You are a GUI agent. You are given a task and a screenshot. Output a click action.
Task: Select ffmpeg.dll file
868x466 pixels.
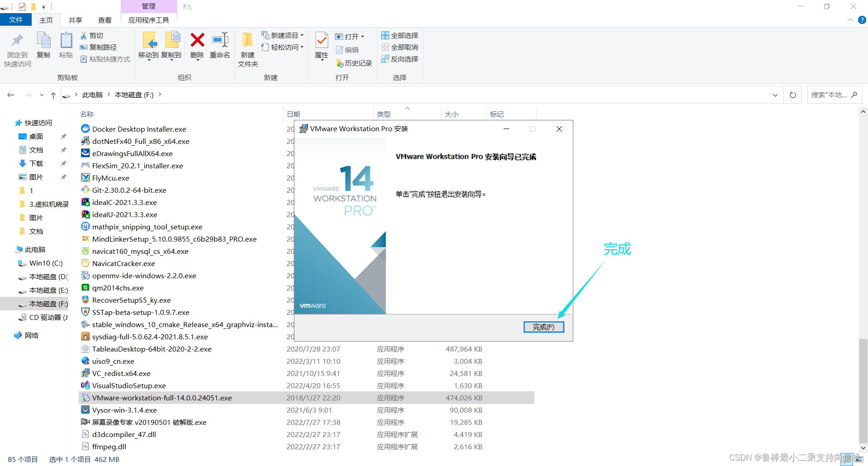tap(104, 447)
